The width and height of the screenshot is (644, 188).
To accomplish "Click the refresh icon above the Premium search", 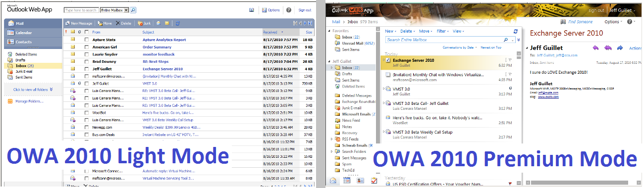I will (516, 31).
